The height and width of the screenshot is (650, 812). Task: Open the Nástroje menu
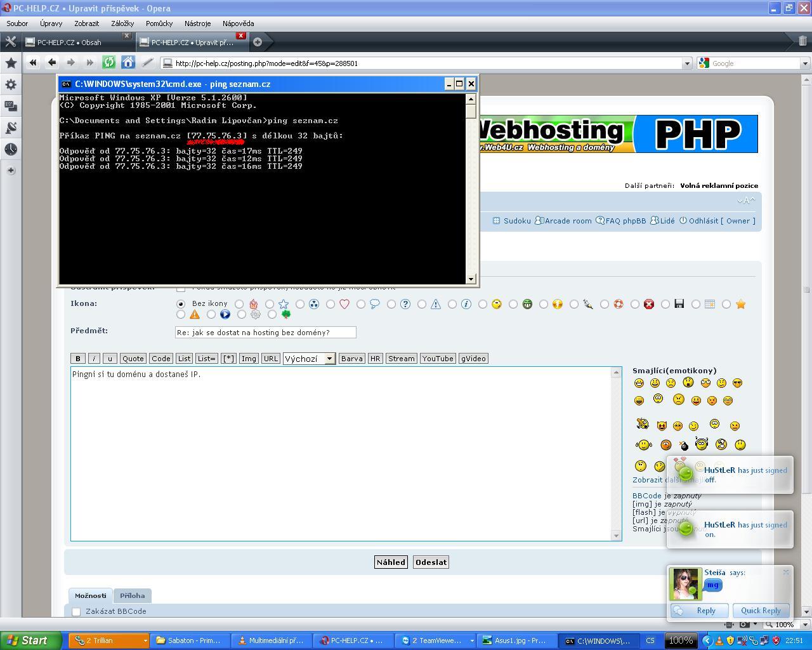click(198, 23)
